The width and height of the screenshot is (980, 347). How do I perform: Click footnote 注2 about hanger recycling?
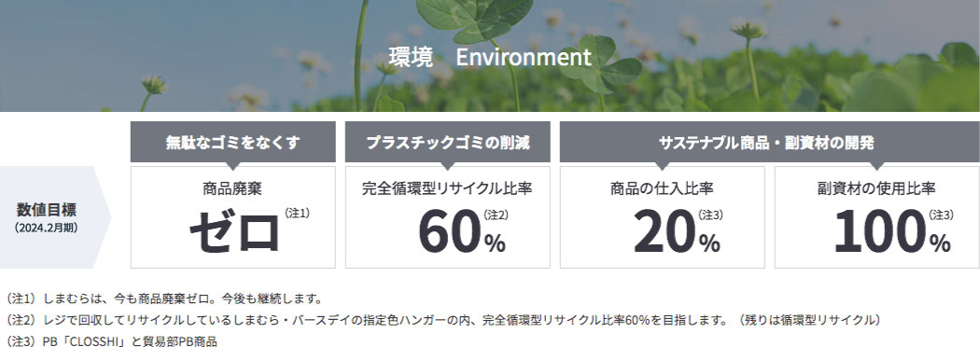(443, 320)
